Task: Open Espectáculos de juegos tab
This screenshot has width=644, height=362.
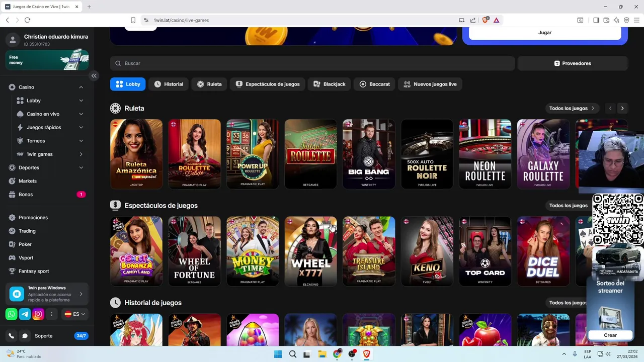Action: (268, 84)
